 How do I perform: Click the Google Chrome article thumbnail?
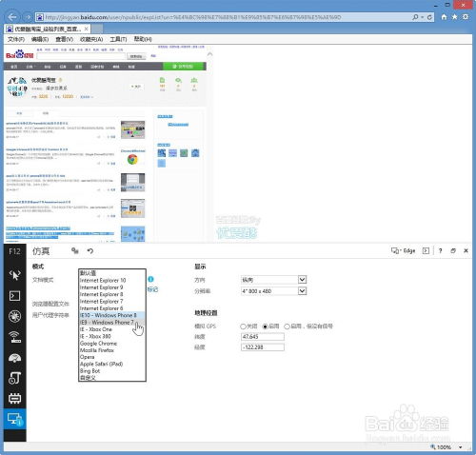tap(132, 157)
